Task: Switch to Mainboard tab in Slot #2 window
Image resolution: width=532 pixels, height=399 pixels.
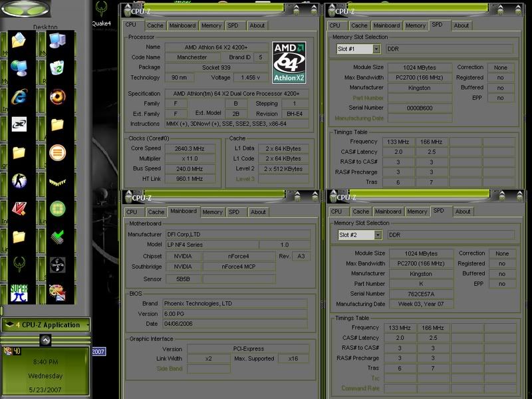Action: 388,211
